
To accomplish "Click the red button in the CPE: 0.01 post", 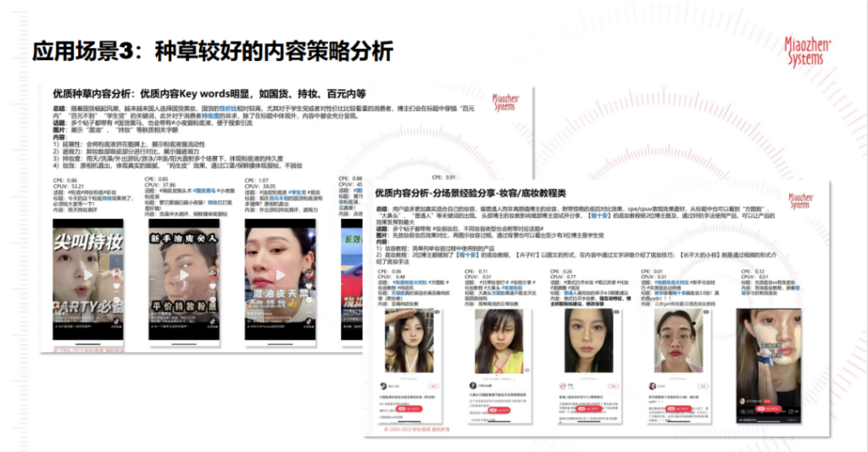I will pyautogui.click(x=677, y=409).
